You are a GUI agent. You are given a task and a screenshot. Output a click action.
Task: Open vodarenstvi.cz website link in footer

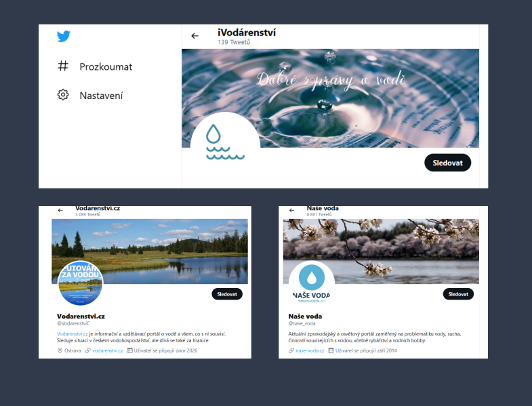tap(108, 350)
